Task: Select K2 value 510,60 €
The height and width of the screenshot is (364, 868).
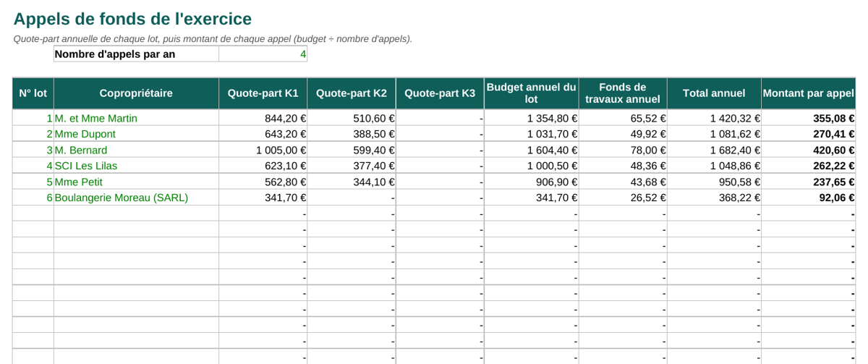Action: click(x=352, y=118)
